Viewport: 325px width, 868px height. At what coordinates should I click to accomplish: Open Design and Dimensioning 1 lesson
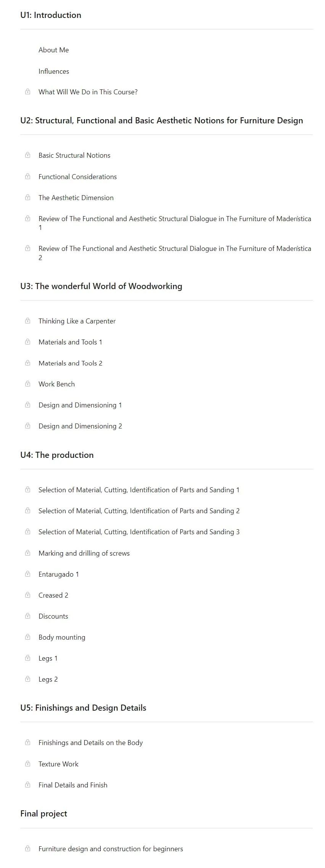(80, 405)
